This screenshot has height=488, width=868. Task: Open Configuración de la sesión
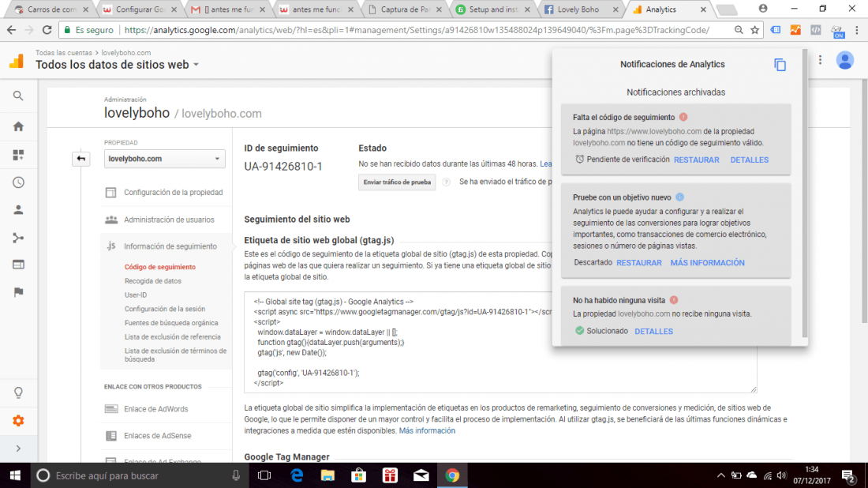(164, 309)
